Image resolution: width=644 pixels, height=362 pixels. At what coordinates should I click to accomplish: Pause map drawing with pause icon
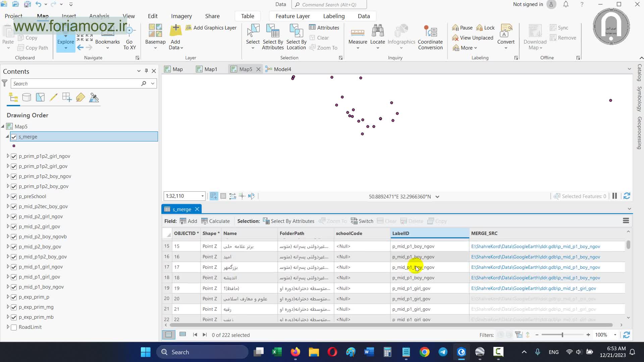tap(614, 196)
